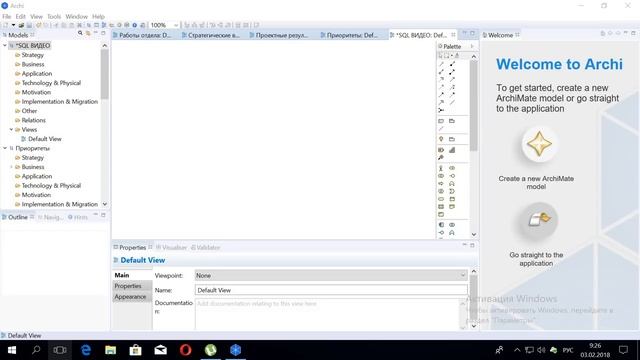The image size is (640, 360).
Task: Close the Welcome tab
Action: point(518,35)
